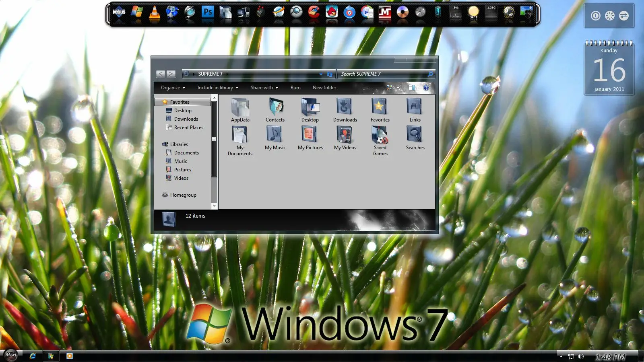Click the volume speaker tray icon
Viewport: 644px width, 362px height.
[x=580, y=356]
